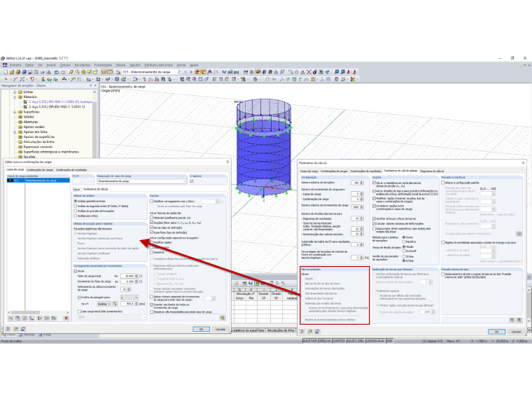Click Cancelar in Editar casos dialog
532x399 pixels.
coord(220,329)
